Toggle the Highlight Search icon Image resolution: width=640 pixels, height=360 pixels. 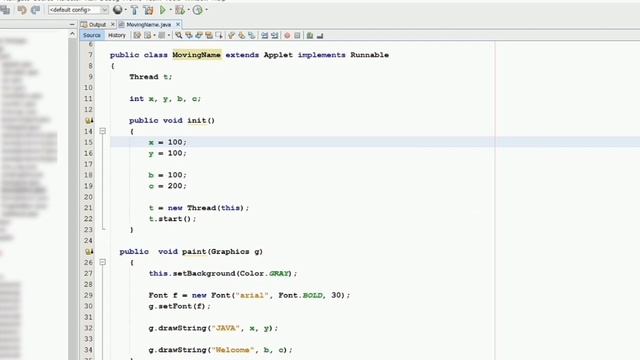point(209,36)
